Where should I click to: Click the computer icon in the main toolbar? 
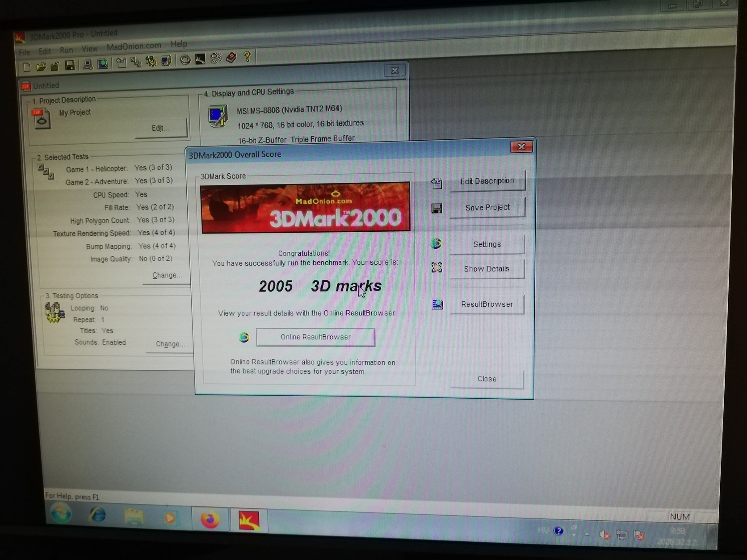(x=88, y=65)
